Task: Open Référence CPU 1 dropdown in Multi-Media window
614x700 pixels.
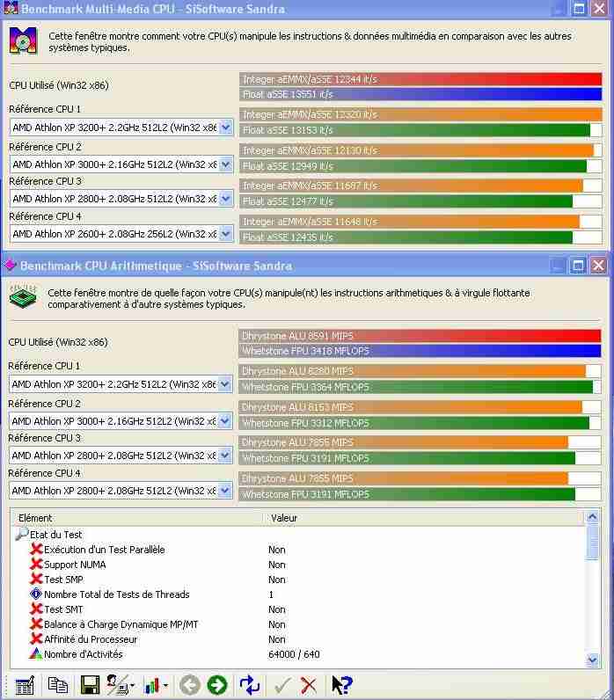Action: point(226,128)
